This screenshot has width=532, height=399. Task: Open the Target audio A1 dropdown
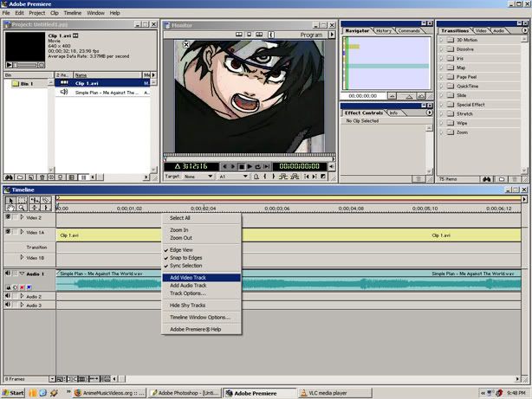tap(234, 177)
